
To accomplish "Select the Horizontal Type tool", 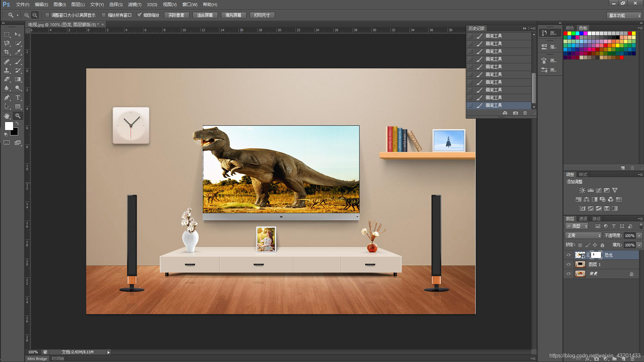I will [18, 98].
